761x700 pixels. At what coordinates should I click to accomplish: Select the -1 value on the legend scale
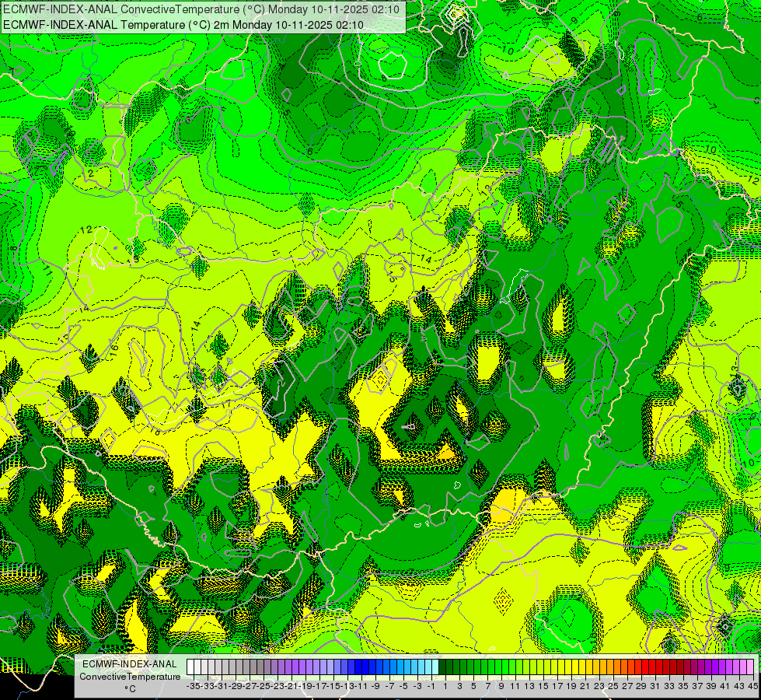pyautogui.click(x=431, y=686)
